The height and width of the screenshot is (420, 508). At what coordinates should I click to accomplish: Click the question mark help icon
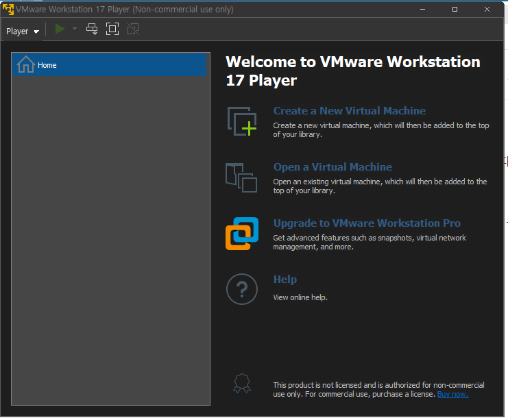pos(242,289)
